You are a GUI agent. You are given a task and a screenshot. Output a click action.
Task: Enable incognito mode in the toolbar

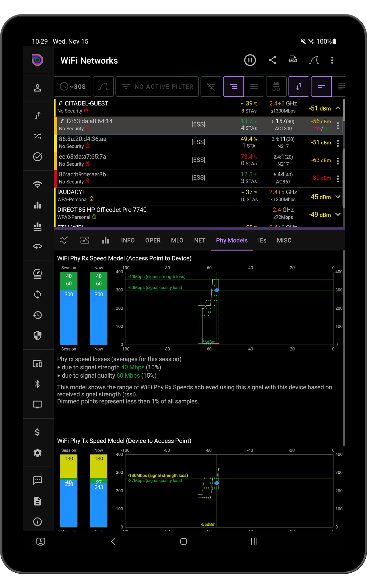click(x=276, y=87)
